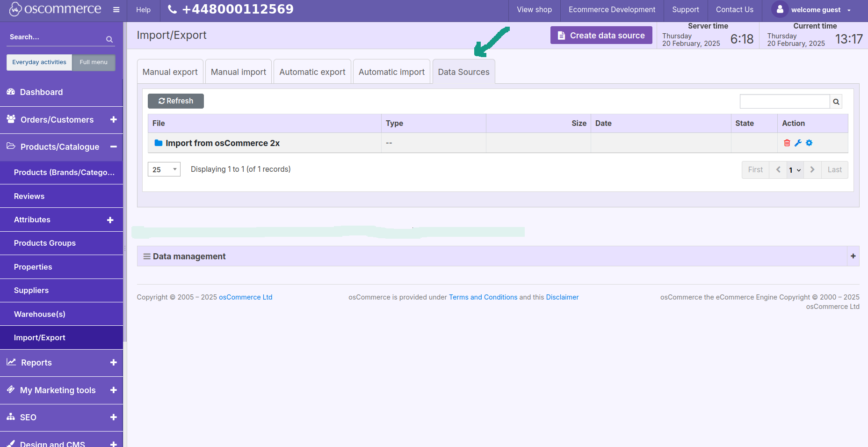Click Last pagination button
Image resolution: width=868 pixels, height=447 pixels.
point(835,170)
